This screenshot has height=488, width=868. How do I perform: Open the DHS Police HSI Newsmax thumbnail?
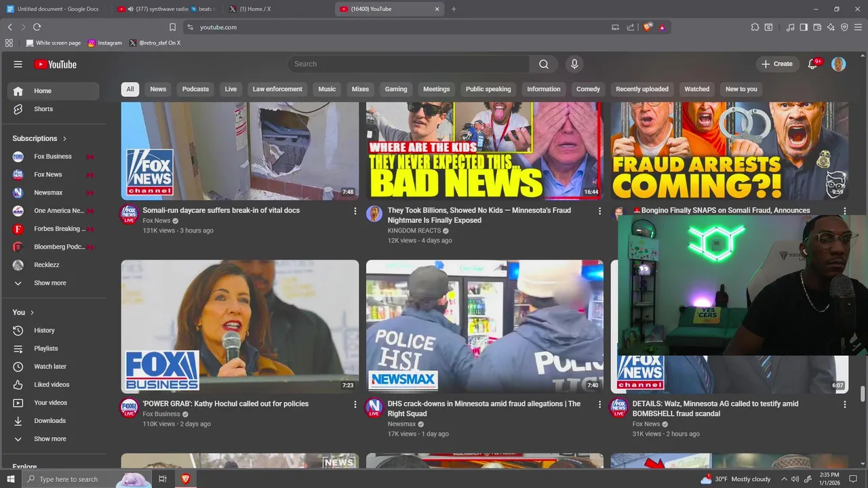[485, 327]
